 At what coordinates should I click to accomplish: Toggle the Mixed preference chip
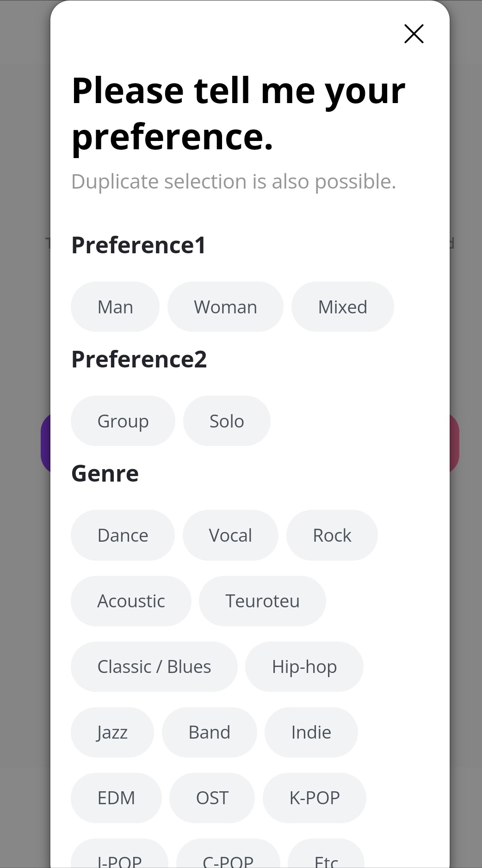point(342,307)
